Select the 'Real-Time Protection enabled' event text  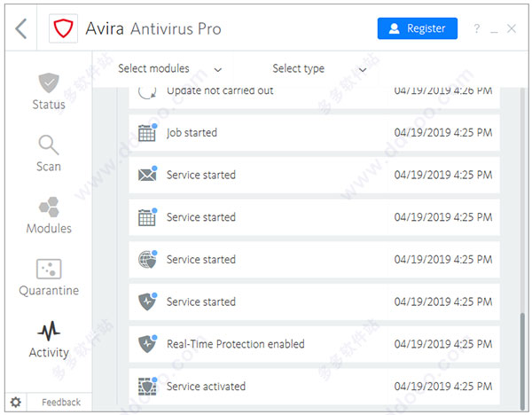coord(236,344)
